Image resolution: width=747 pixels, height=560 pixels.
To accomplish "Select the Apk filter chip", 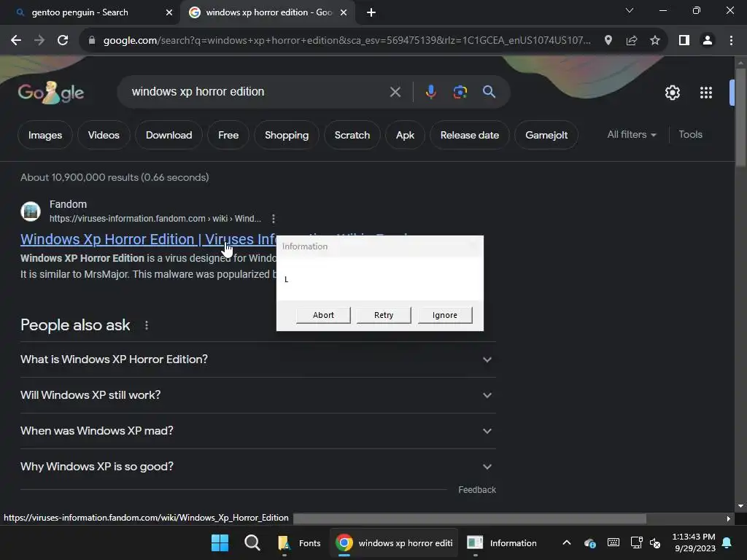I will click(x=405, y=135).
